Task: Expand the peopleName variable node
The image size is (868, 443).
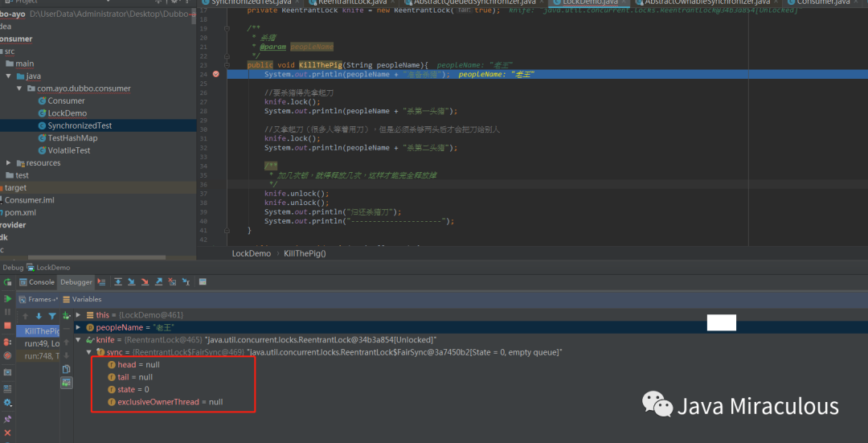Action: coord(78,327)
